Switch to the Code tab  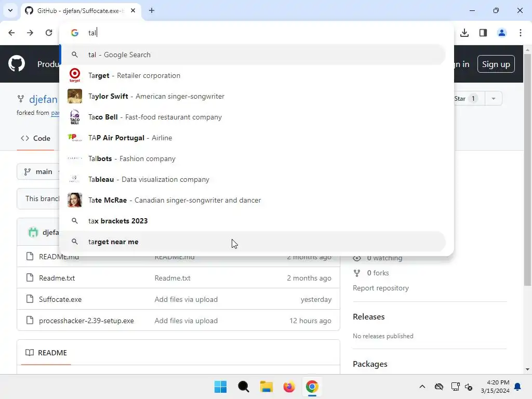coord(36,138)
